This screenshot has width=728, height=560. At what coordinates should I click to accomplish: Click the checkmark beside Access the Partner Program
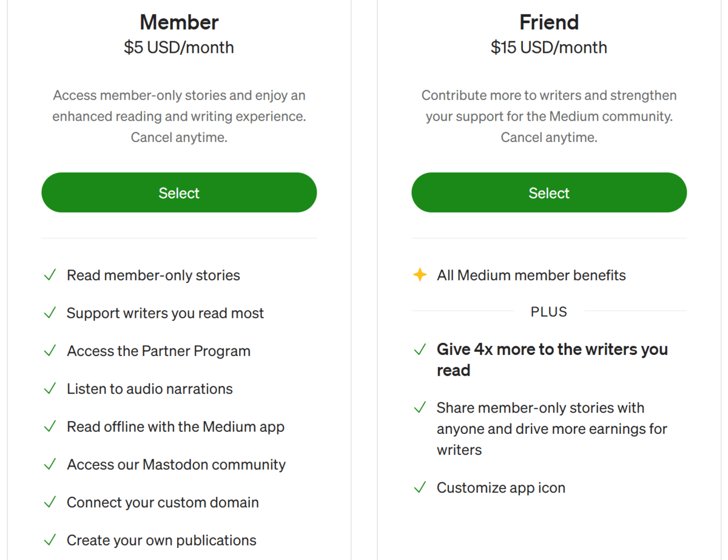pos(50,351)
